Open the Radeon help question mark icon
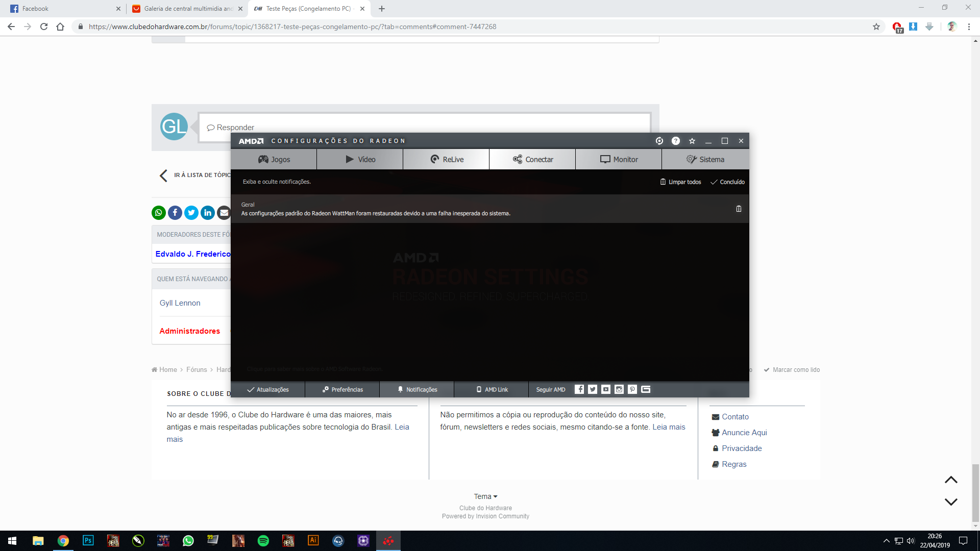980x551 pixels. point(676,141)
